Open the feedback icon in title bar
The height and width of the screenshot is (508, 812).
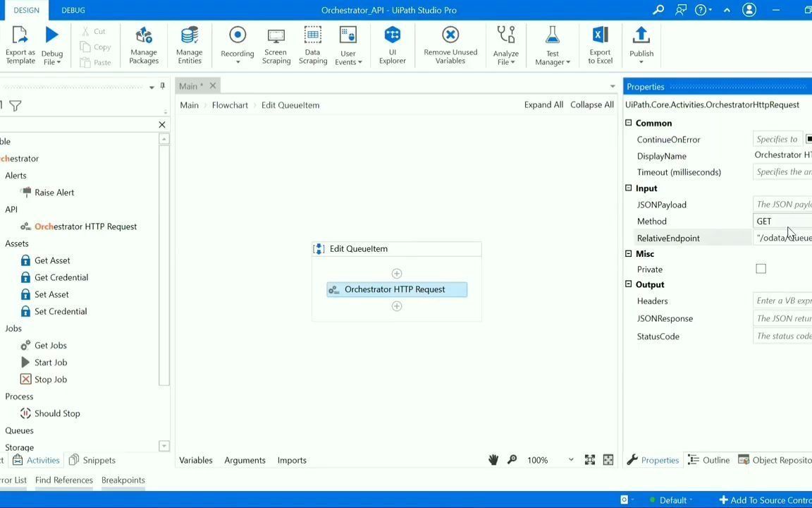click(x=681, y=10)
